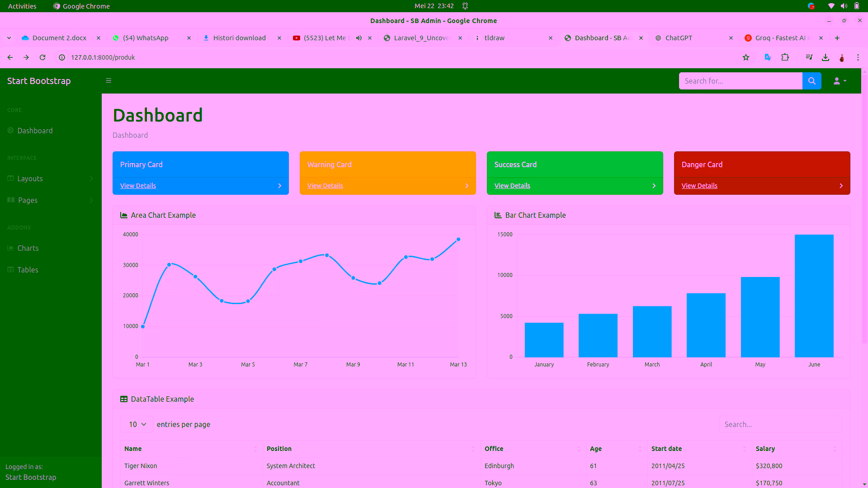Toggle Google Translate extension icon
The width and height of the screenshot is (868, 488).
point(768,57)
